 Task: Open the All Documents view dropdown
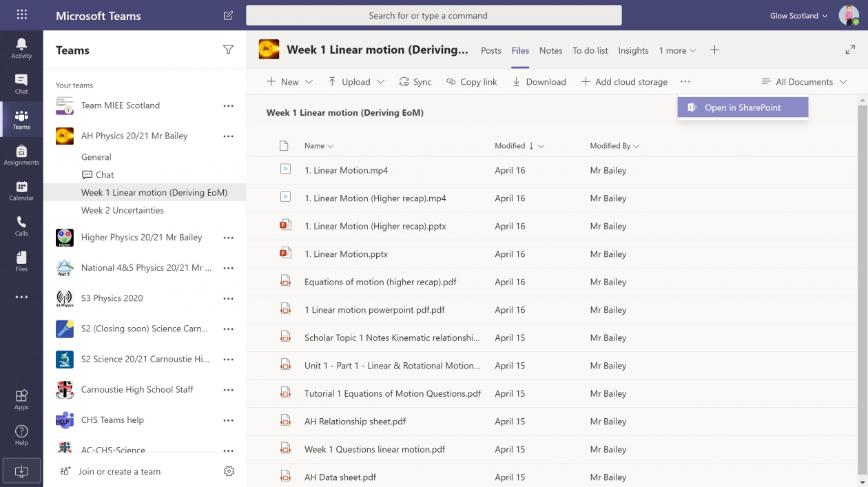(x=805, y=81)
